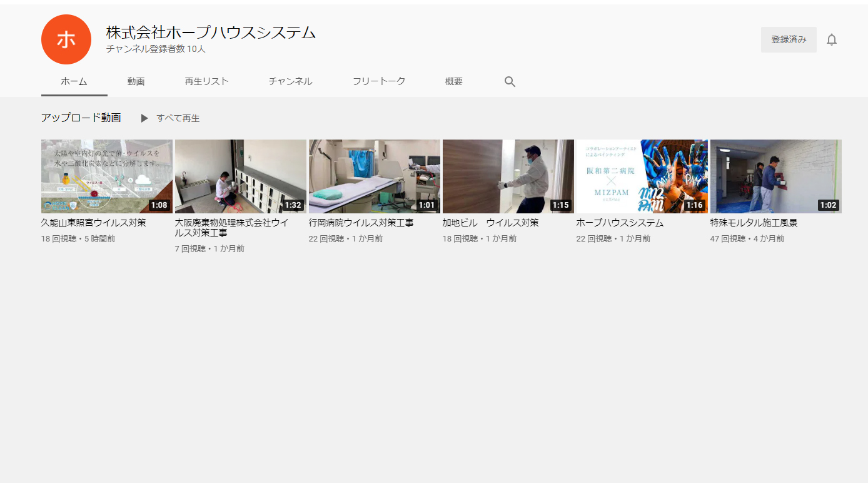Select the チャンネル tab
Viewport: 868px width, 483px height.
click(290, 81)
